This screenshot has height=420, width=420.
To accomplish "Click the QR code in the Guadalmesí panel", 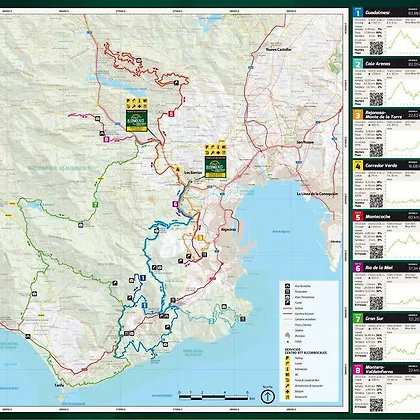I will [376, 48].
